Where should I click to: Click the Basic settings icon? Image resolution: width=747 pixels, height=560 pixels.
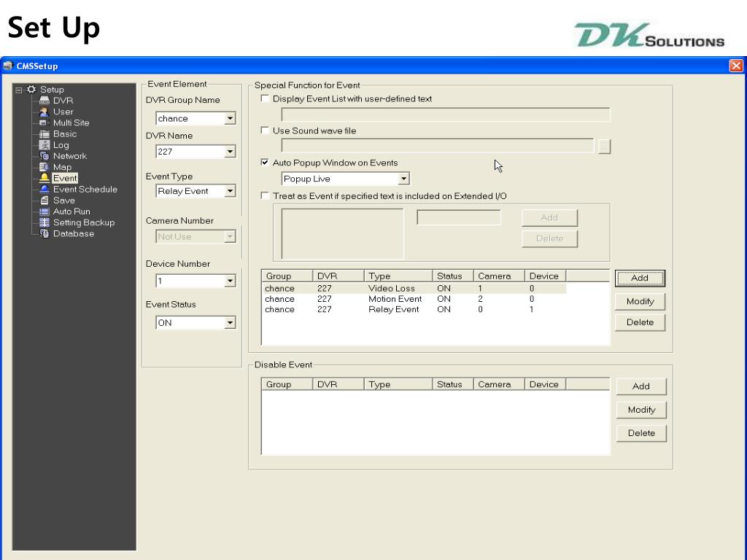44,134
